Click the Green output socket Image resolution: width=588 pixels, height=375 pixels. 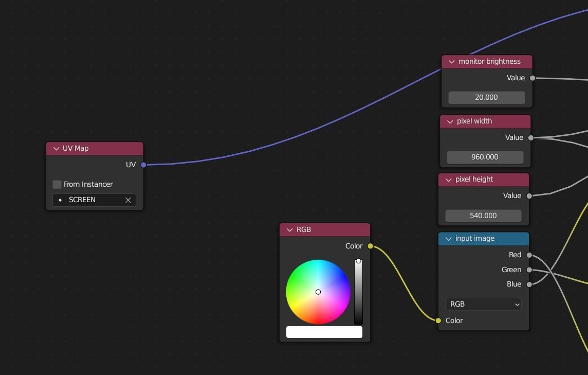[529, 270]
